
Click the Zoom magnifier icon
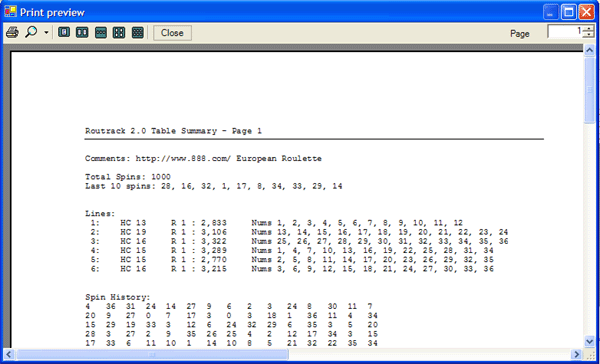(x=31, y=32)
